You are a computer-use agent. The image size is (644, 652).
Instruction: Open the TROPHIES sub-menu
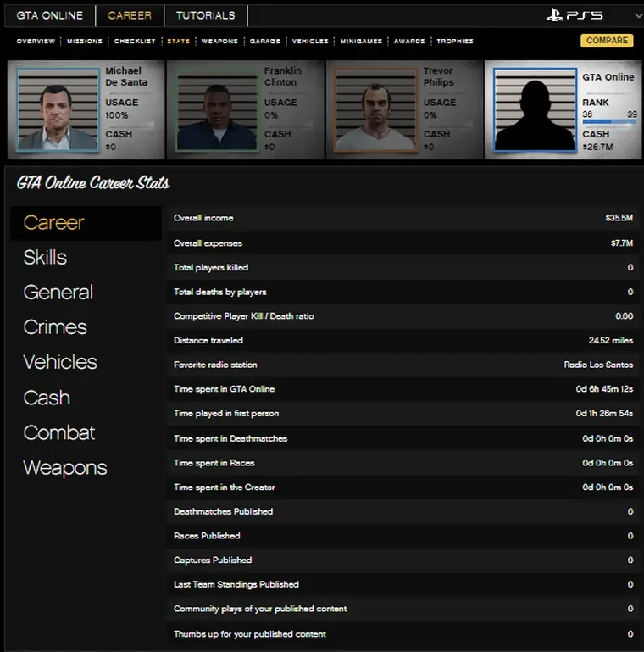455,42
